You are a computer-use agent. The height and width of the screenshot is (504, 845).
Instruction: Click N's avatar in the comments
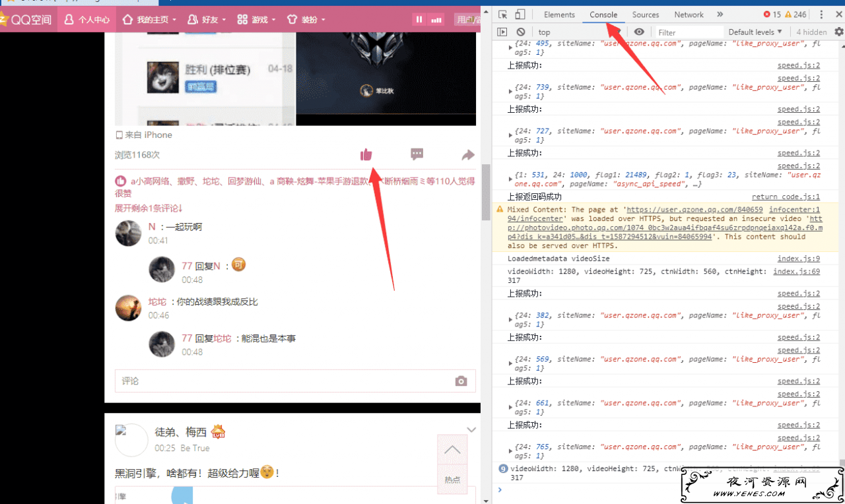(x=128, y=234)
